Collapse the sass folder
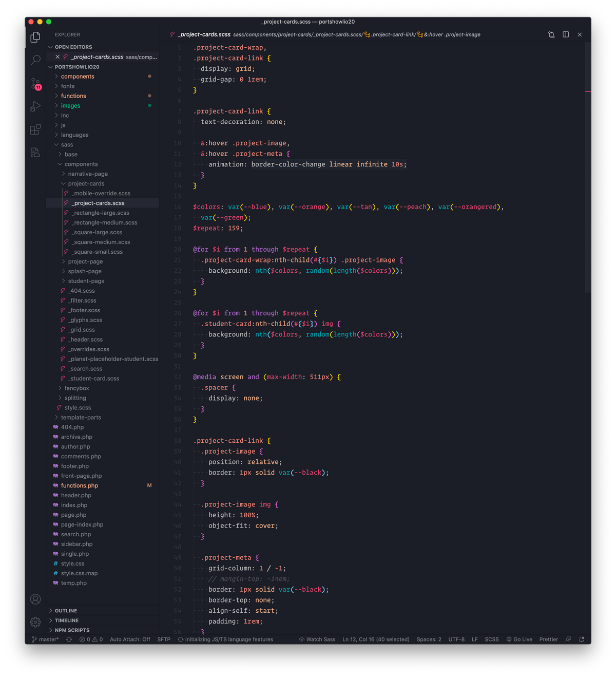Viewport: 616px width, 677px height. click(x=103, y=145)
